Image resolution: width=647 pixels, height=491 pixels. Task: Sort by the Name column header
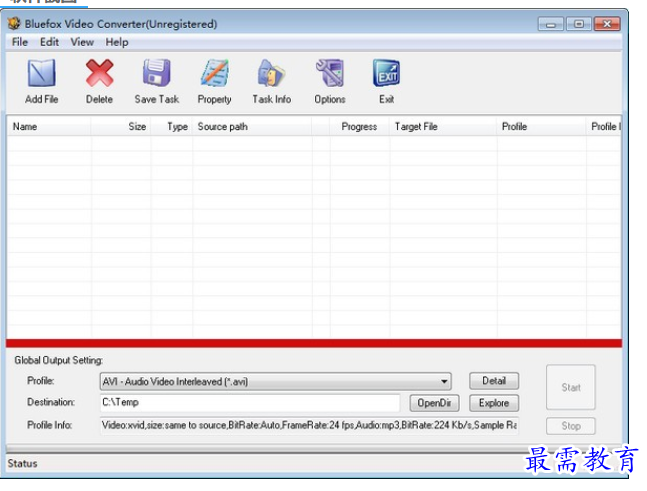pyautogui.click(x=49, y=127)
